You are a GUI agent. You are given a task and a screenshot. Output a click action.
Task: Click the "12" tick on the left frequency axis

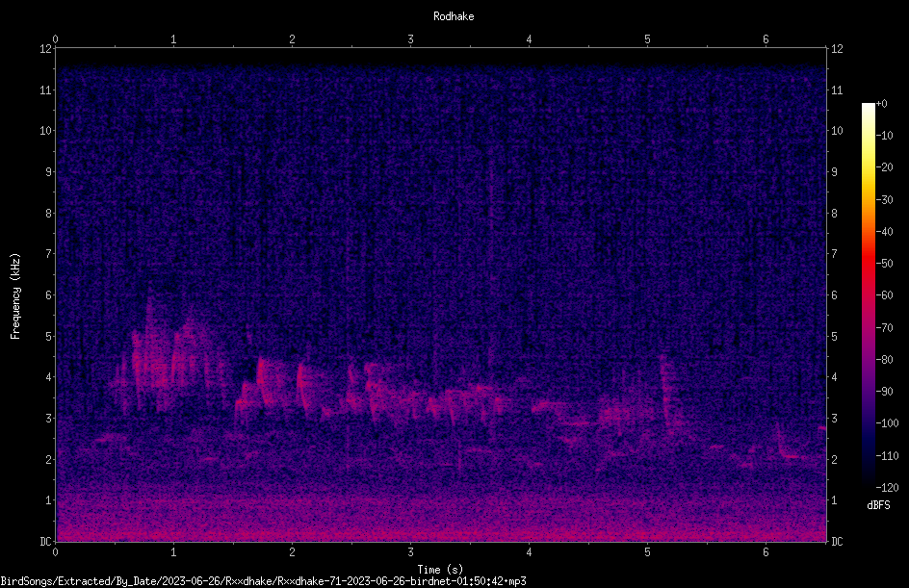[45, 49]
